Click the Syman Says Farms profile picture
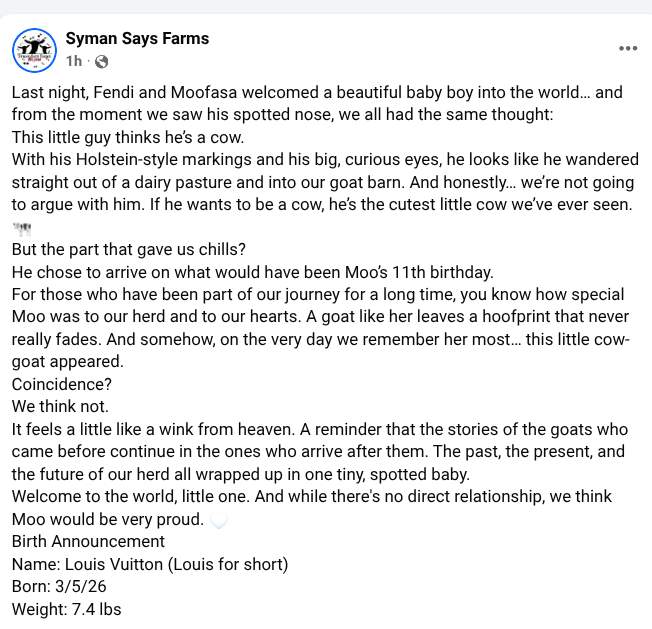 (x=35, y=50)
